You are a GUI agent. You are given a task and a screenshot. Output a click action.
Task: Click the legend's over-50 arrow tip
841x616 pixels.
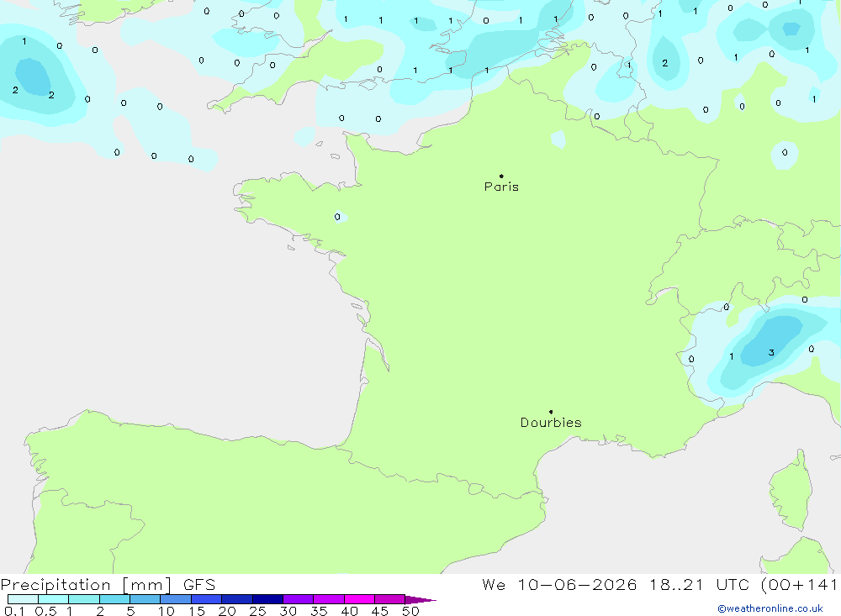tap(420, 600)
